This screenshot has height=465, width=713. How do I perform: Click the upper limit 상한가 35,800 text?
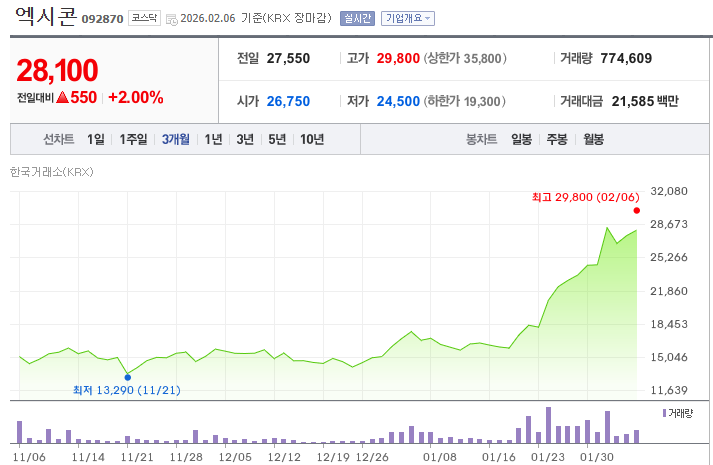pyautogui.click(x=465, y=58)
